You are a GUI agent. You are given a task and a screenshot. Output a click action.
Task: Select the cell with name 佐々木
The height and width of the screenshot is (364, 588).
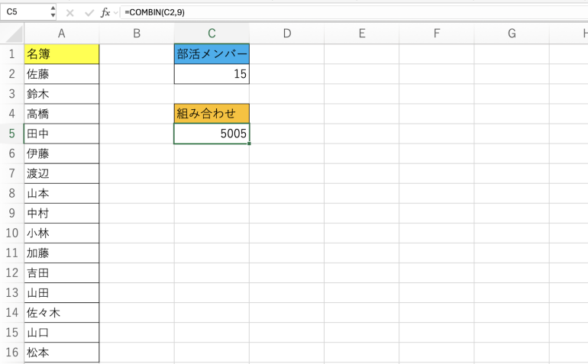pyautogui.click(x=61, y=312)
